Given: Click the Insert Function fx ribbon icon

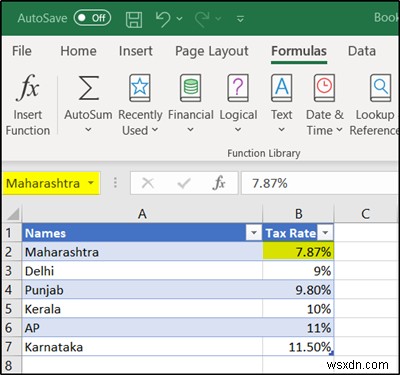Looking at the screenshot, I should point(28,88).
